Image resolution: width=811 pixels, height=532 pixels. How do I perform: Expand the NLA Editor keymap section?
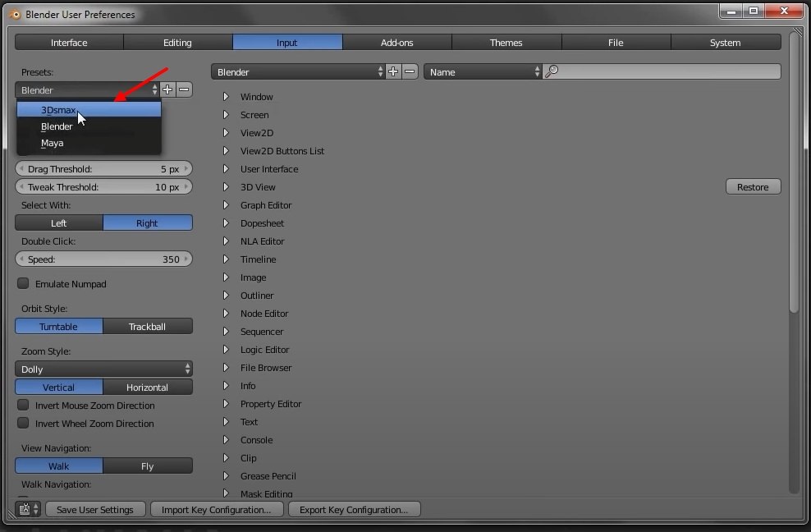[226, 241]
